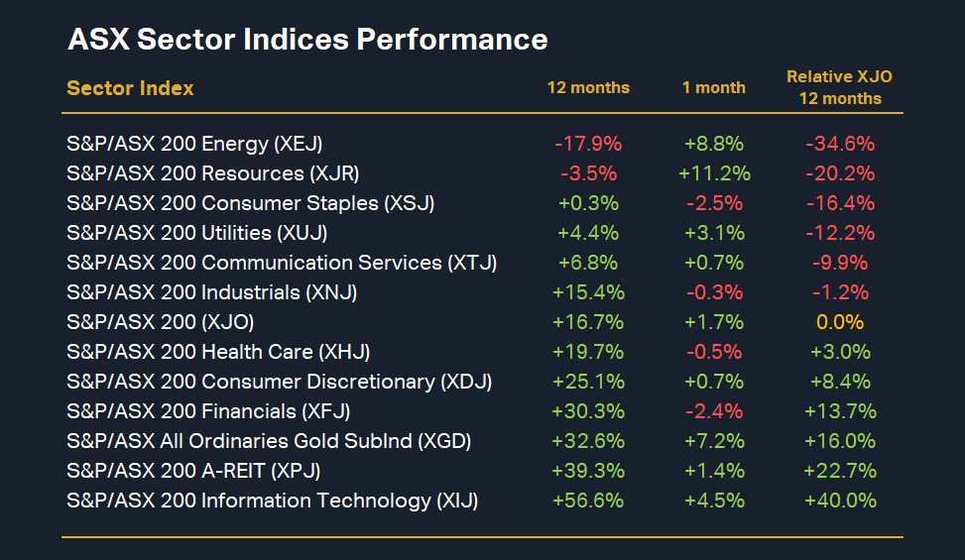Click the Consumer Staples (XSJ) index name
This screenshot has height=560, width=965.
pos(250,203)
